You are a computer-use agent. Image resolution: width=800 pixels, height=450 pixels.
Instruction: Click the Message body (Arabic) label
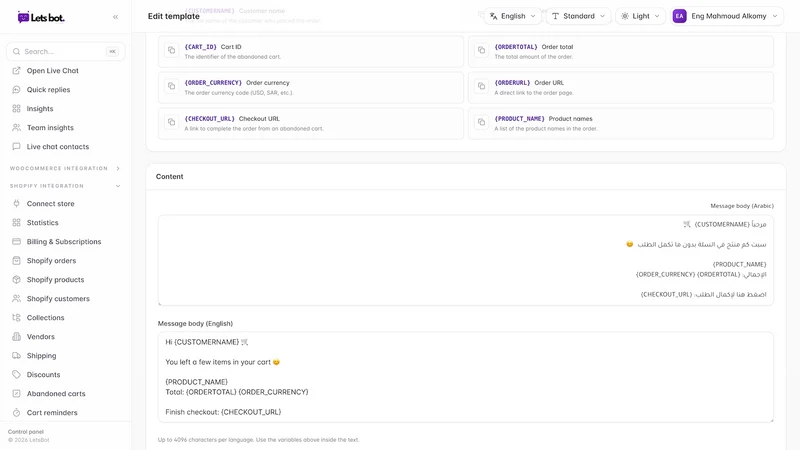[742, 206]
